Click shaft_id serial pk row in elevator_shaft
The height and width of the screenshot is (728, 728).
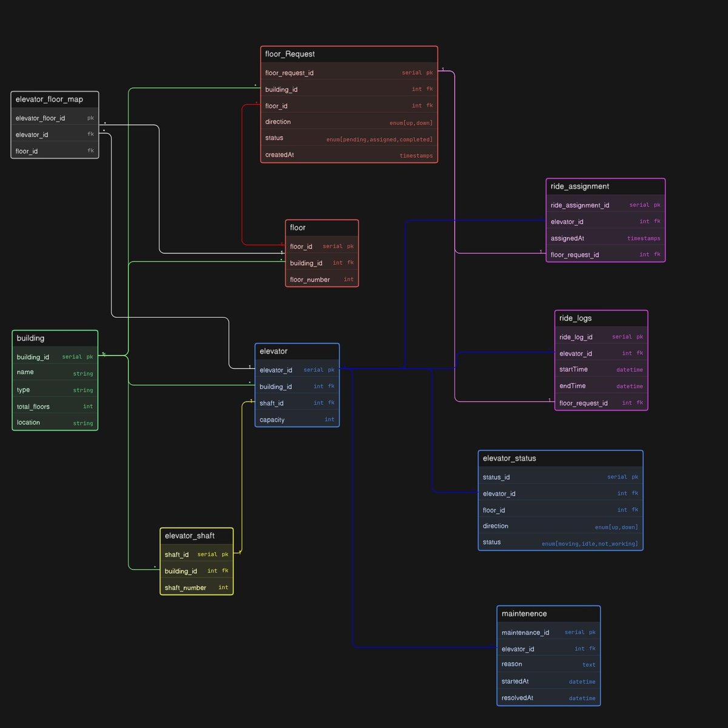(197, 554)
